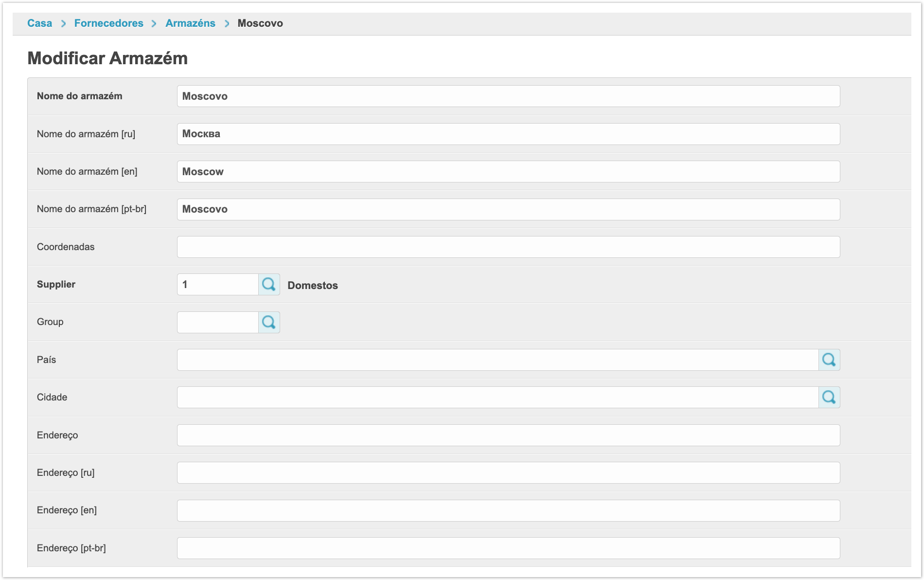Focus the Endereço [pt-br] input field

coord(508,548)
